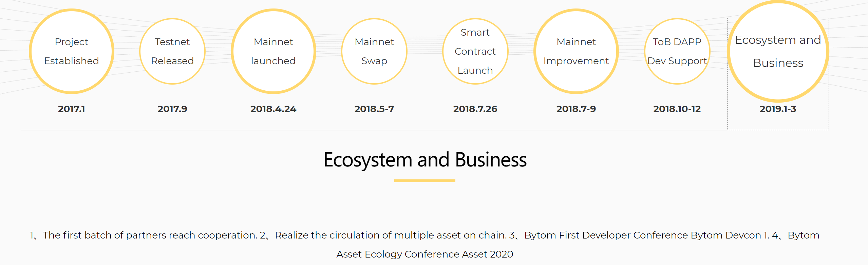The width and height of the screenshot is (868, 265).
Task: Click the 2018.5-7 date label
Action: 374,109
